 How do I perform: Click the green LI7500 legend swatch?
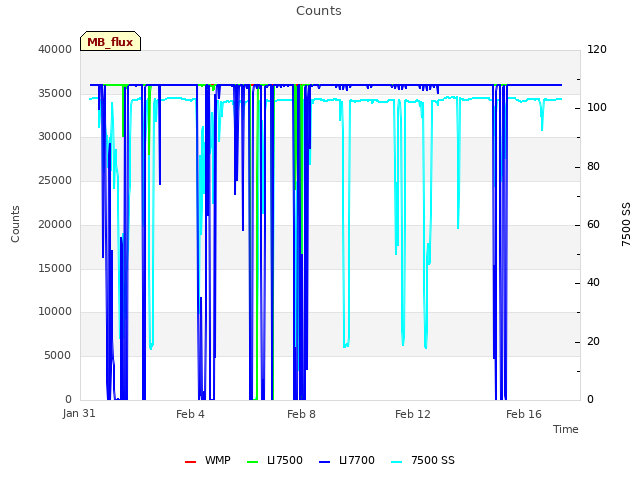click(x=253, y=462)
